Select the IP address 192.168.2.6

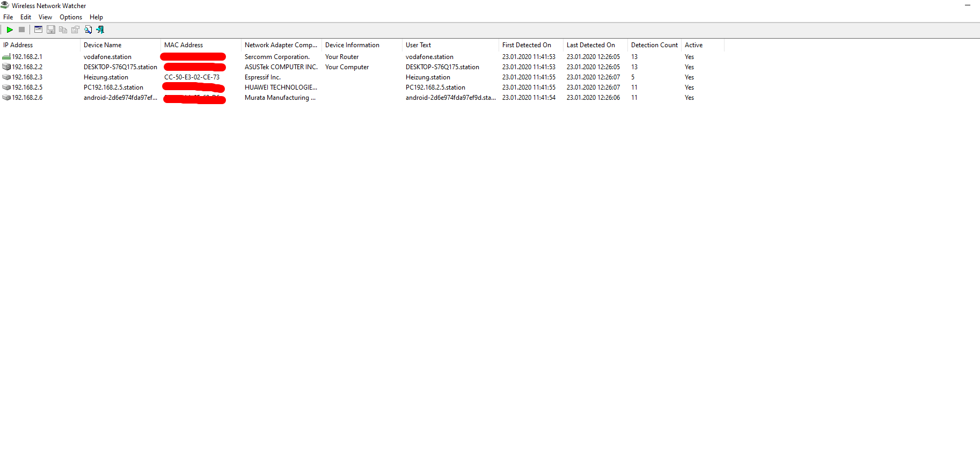(27, 98)
